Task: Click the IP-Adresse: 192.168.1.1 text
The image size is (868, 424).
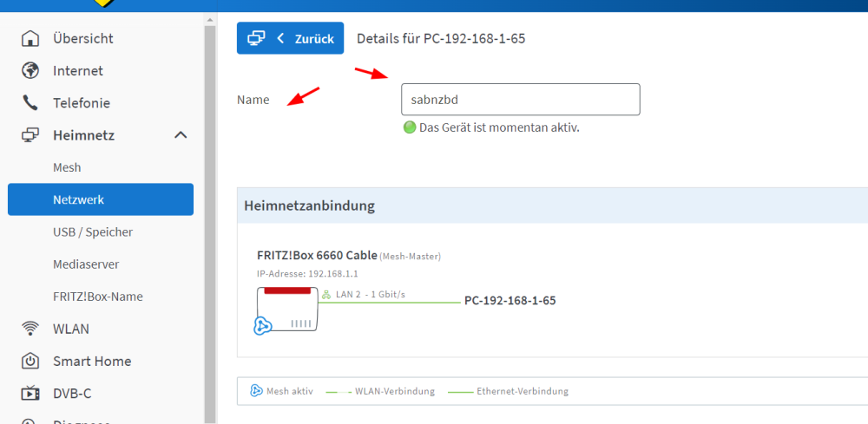Action: point(307,274)
